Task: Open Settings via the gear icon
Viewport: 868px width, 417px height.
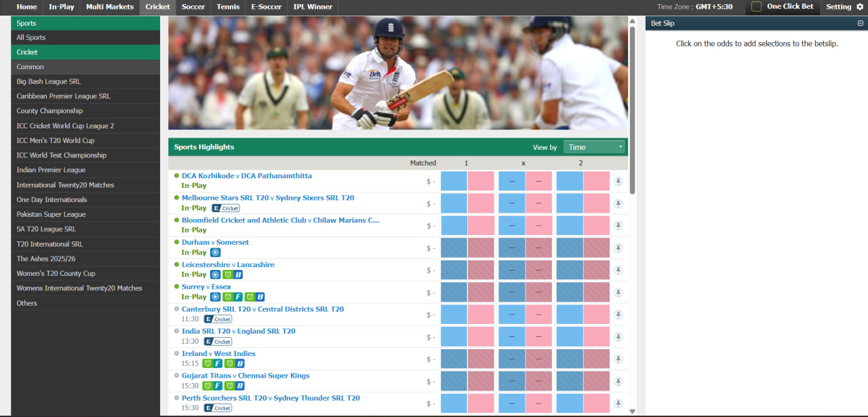Action: pos(860,7)
